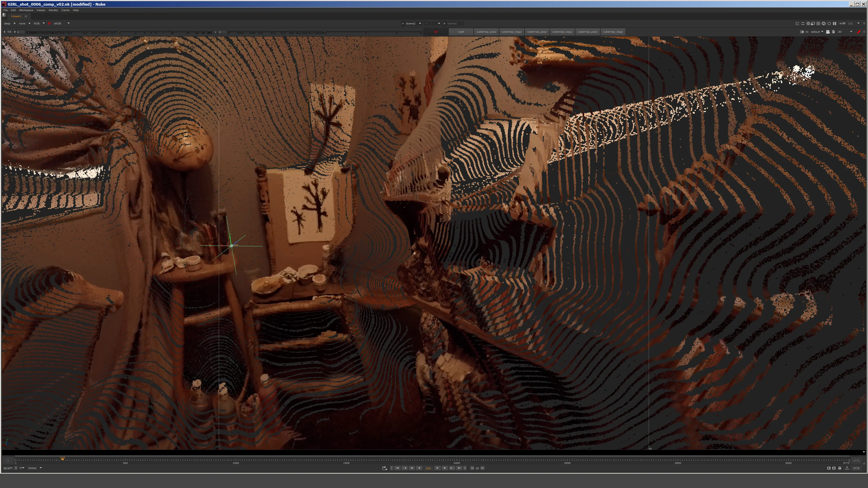
Task: Click the red color picker icon
Action: (x=859, y=32)
